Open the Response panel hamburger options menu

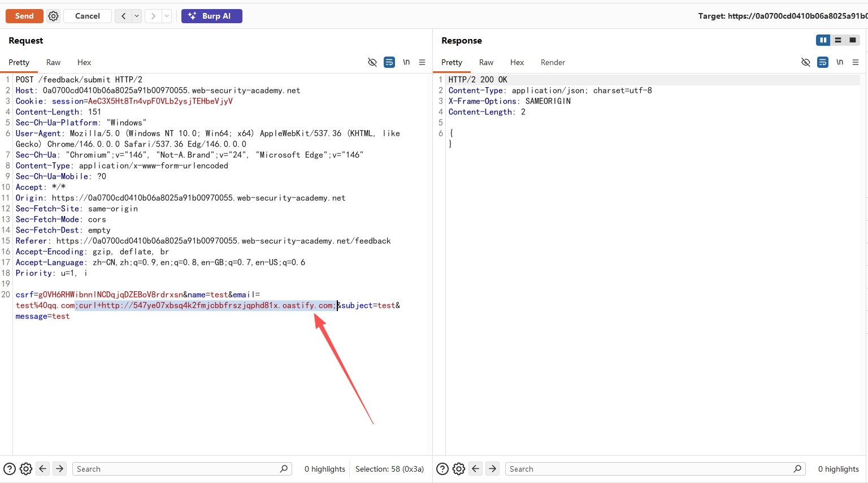click(x=856, y=62)
